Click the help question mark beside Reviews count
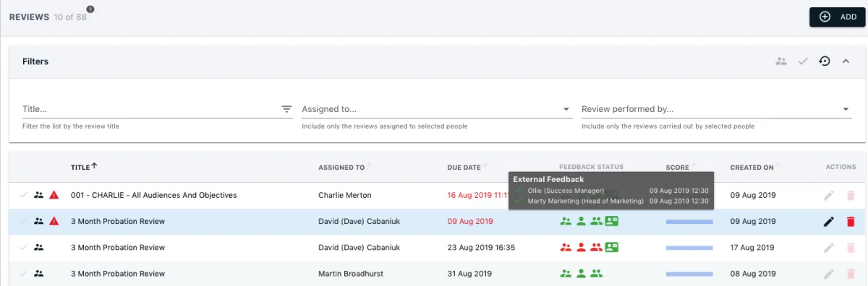The image size is (868, 286). 90,9
